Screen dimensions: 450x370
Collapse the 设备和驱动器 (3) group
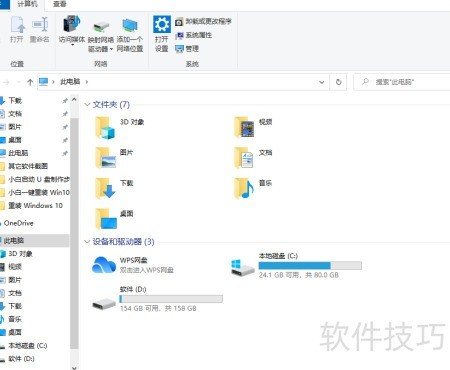point(87,242)
